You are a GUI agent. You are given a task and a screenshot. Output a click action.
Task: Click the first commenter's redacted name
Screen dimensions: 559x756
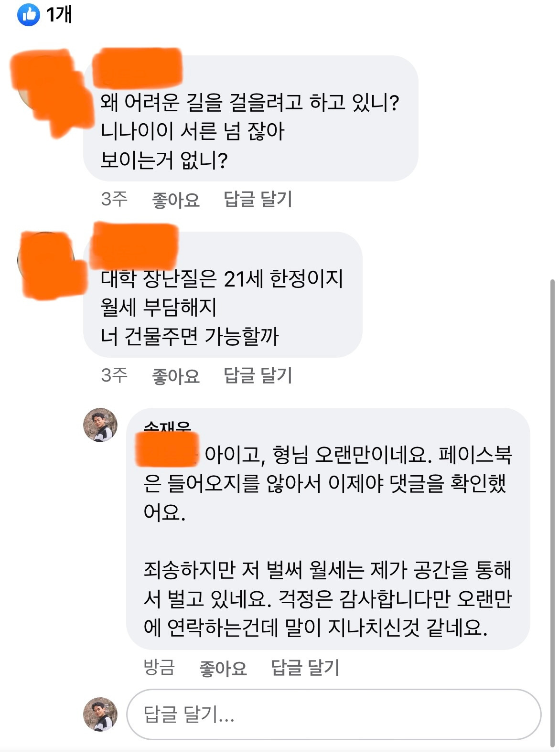[138, 68]
